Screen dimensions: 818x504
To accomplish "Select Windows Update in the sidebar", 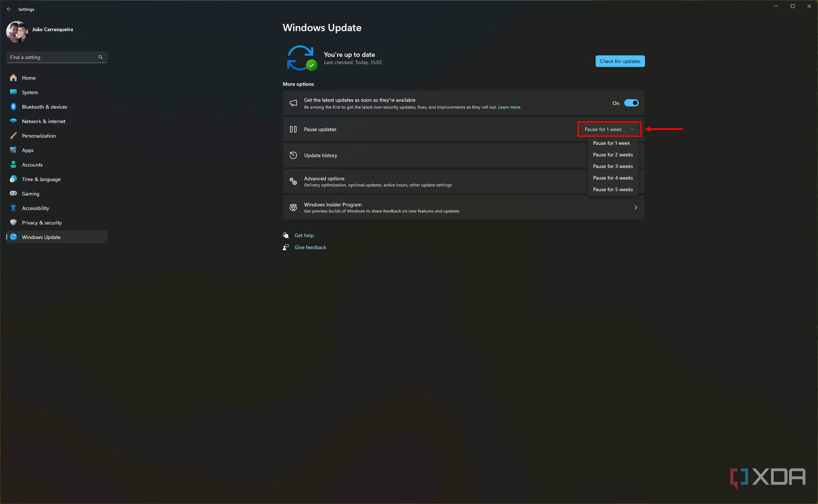I will click(x=57, y=237).
